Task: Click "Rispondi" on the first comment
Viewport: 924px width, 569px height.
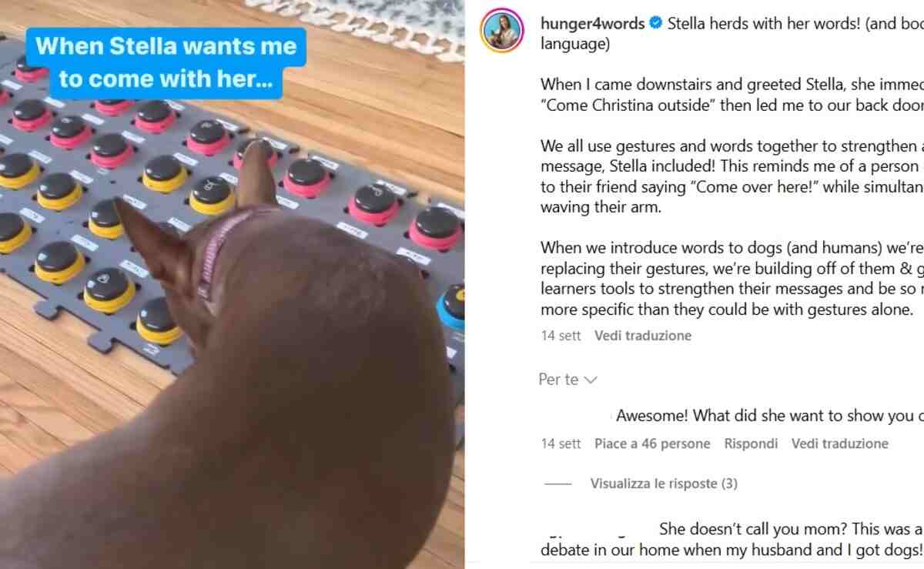Action: [x=751, y=443]
